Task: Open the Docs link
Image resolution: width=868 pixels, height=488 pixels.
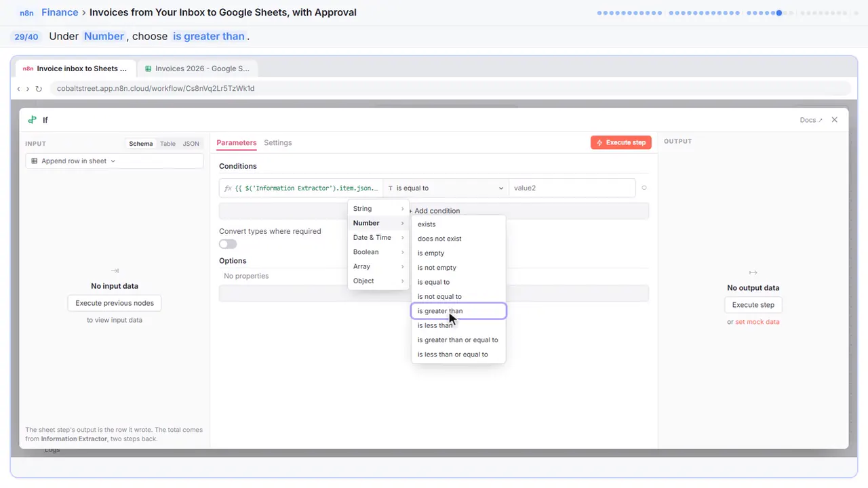Action: (811, 120)
